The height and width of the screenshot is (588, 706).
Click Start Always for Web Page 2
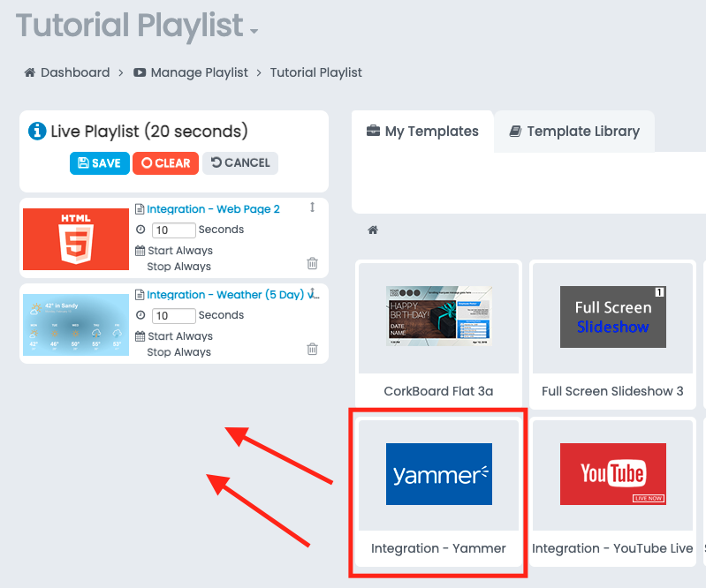pyautogui.click(x=180, y=251)
